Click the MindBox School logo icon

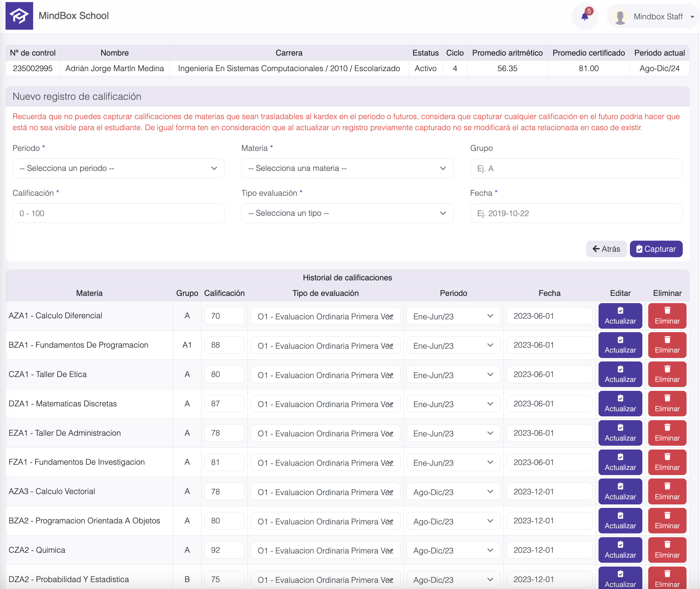19,16
